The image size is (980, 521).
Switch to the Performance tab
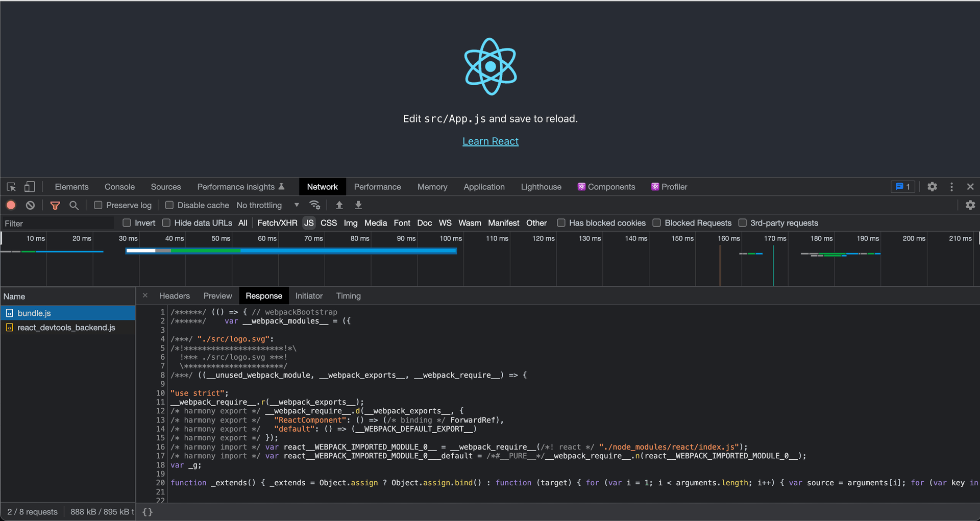pos(377,187)
